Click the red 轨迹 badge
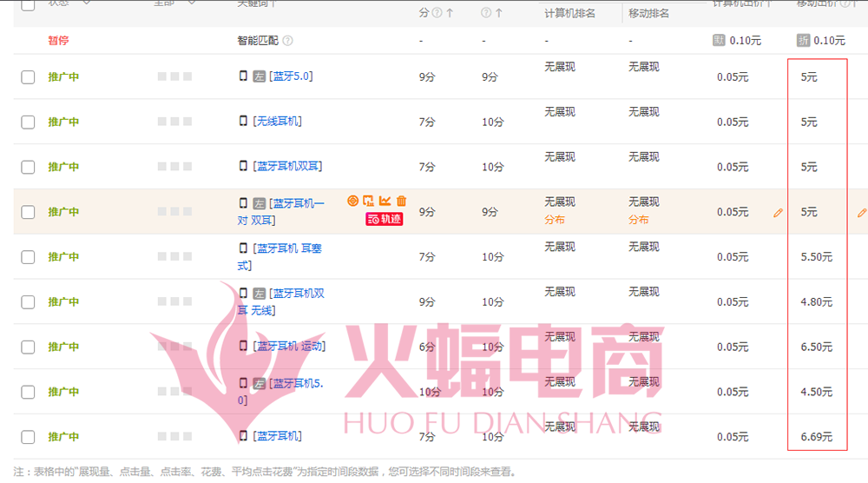868x483 pixels. coord(384,220)
